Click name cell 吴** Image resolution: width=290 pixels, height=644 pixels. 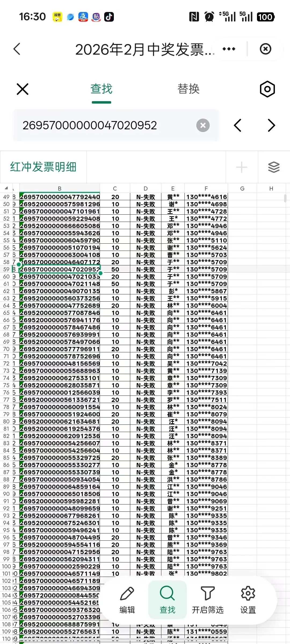[x=173, y=363]
